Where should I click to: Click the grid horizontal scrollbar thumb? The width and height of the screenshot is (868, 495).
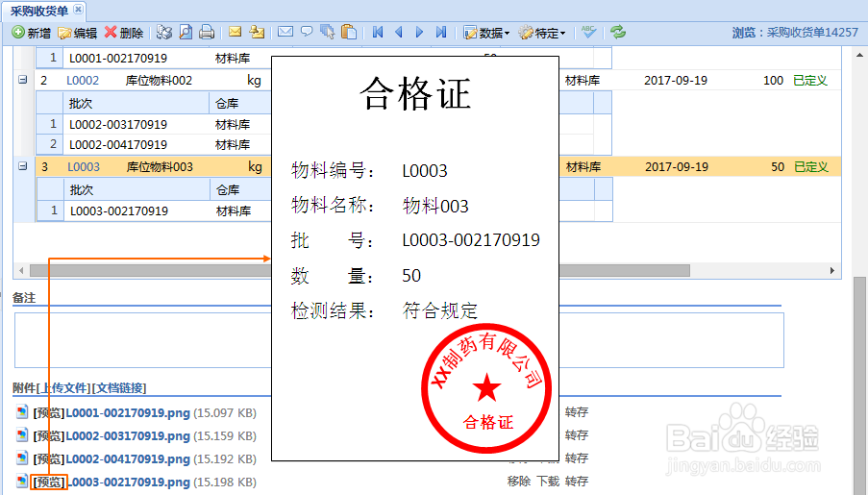360,270
